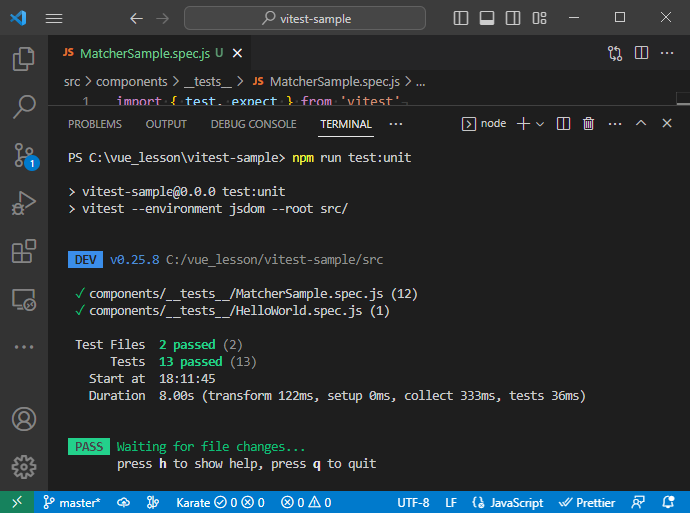Click HelloWorld.spec.js path in terminal output
The image size is (690, 513).
click(225, 311)
